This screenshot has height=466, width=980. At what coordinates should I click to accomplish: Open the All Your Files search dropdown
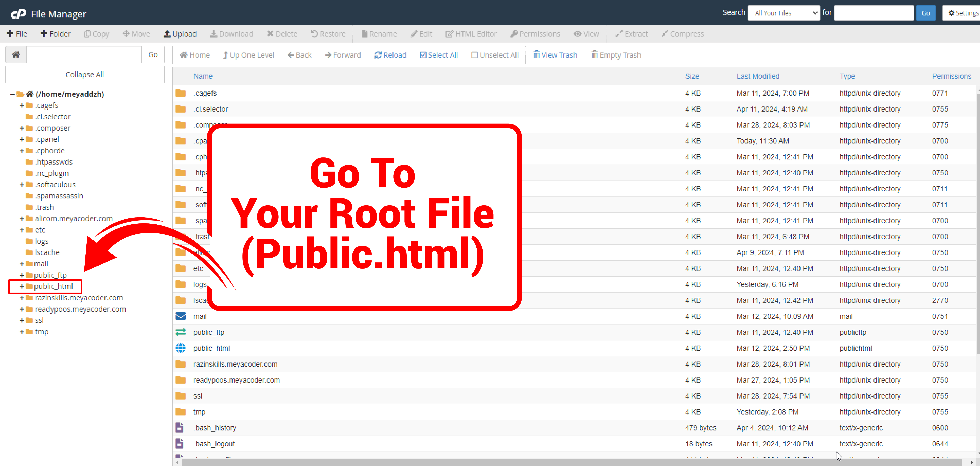pos(784,13)
